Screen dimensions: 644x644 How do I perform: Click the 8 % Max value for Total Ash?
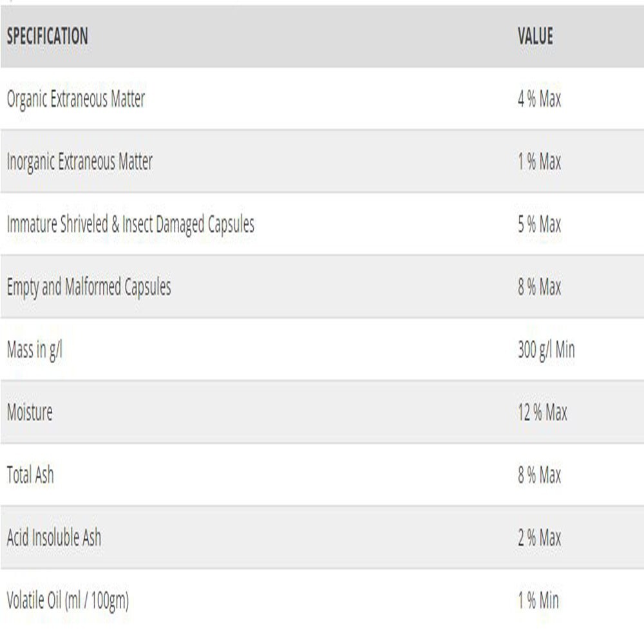[x=539, y=475]
